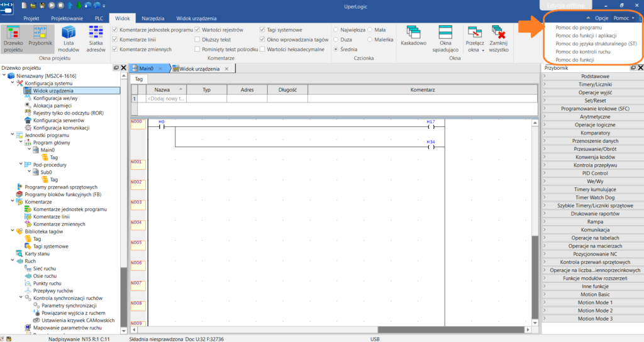Click the blue upload arrow icon
This screenshot has height=342, width=644.
coord(69,5)
